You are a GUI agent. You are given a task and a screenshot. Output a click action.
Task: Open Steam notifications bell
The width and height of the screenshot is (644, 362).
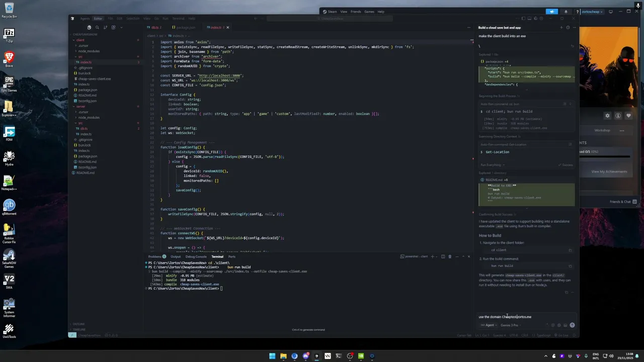pos(566,12)
